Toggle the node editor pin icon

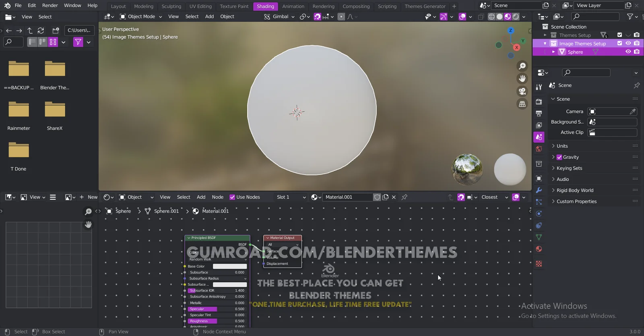pos(405,197)
